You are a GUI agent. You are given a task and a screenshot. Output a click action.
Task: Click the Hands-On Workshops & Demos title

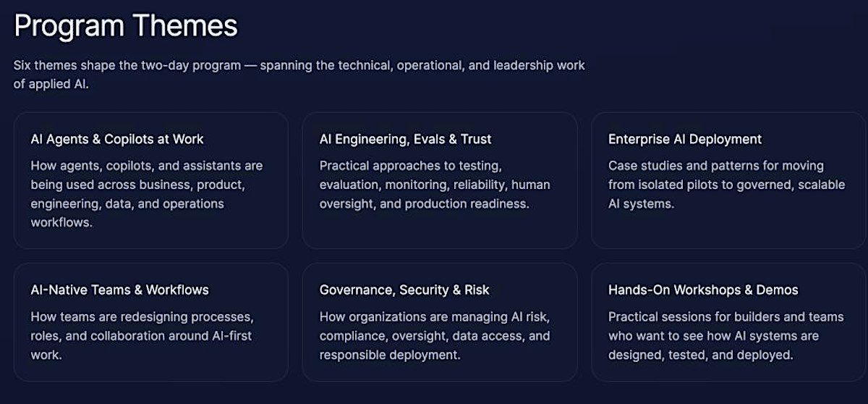click(x=703, y=290)
